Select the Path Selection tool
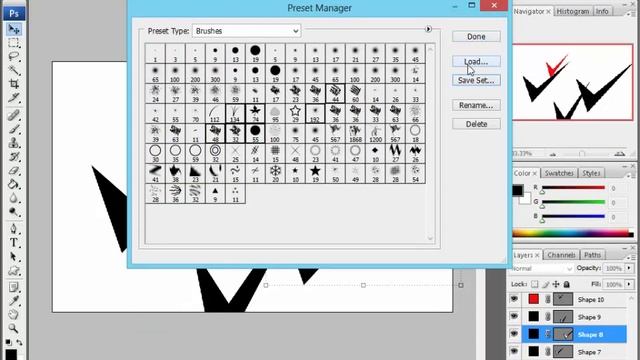Image resolution: width=640 pixels, height=360 pixels. tap(14, 257)
